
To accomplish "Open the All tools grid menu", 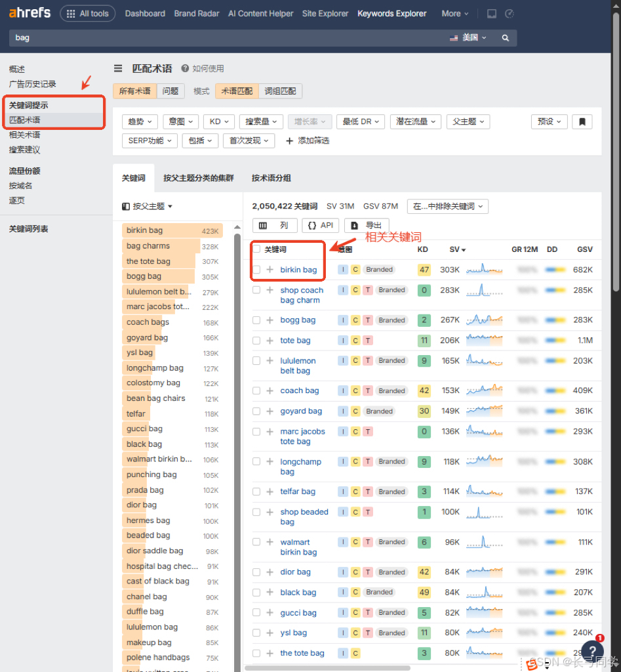I will pos(88,13).
